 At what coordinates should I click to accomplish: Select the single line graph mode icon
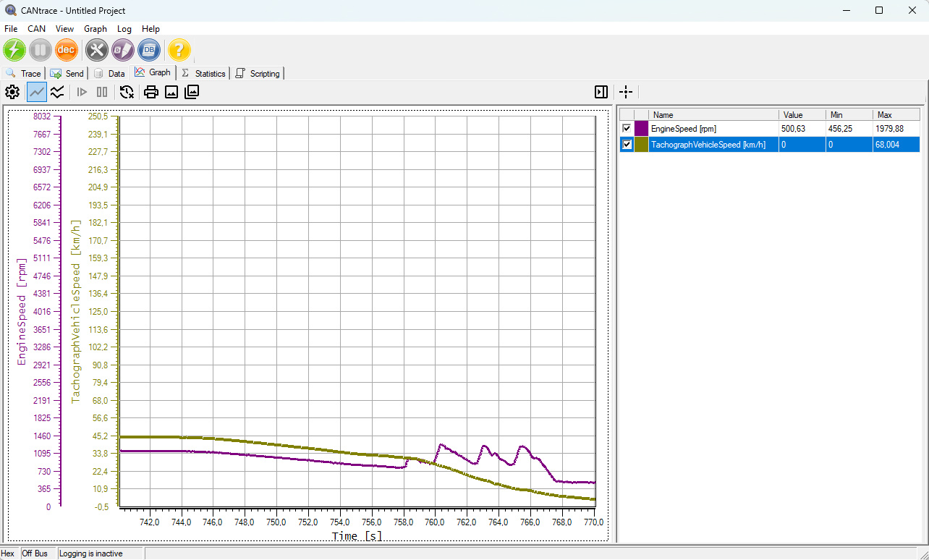(36, 92)
